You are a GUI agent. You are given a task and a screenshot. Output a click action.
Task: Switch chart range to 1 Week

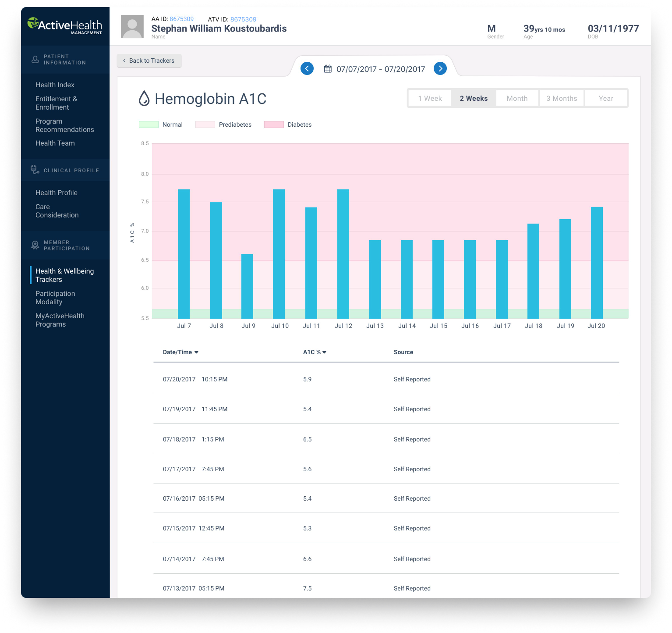[430, 98]
